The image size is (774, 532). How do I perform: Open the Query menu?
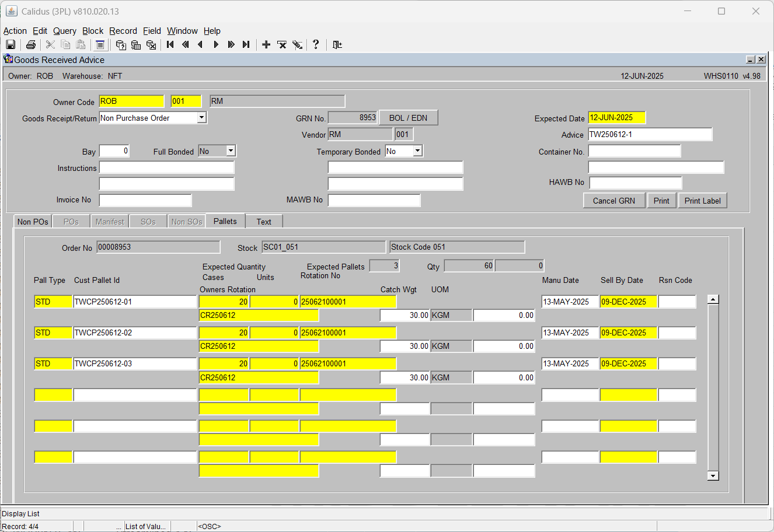65,31
